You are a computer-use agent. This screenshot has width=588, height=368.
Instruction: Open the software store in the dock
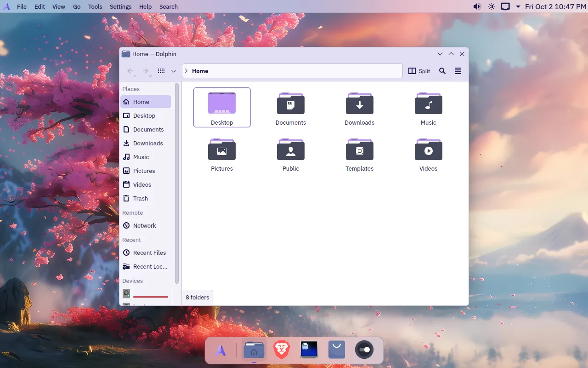click(x=337, y=350)
